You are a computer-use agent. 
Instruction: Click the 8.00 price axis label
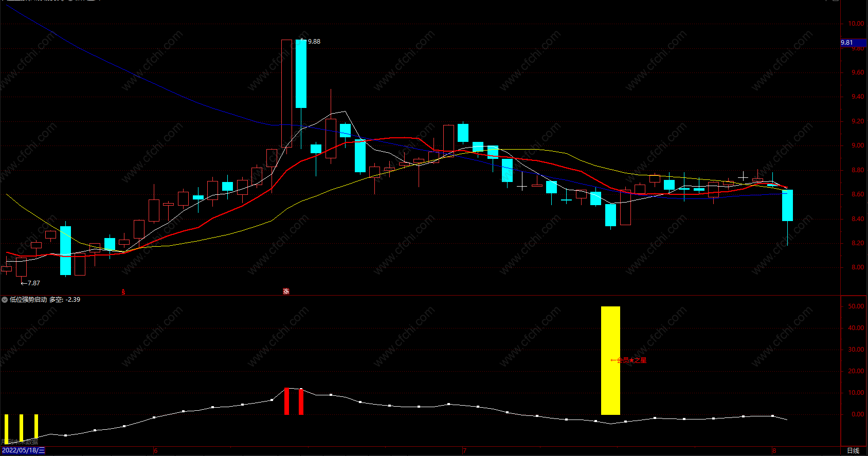tap(858, 267)
